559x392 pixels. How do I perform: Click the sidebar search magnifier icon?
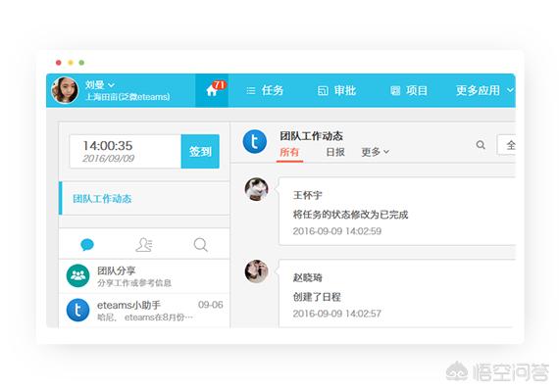pos(201,245)
